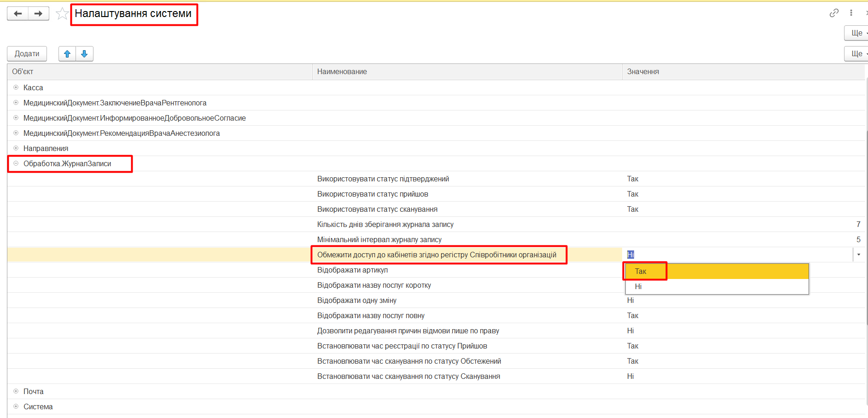
Task: Expand the Система tree node
Action: [16, 406]
